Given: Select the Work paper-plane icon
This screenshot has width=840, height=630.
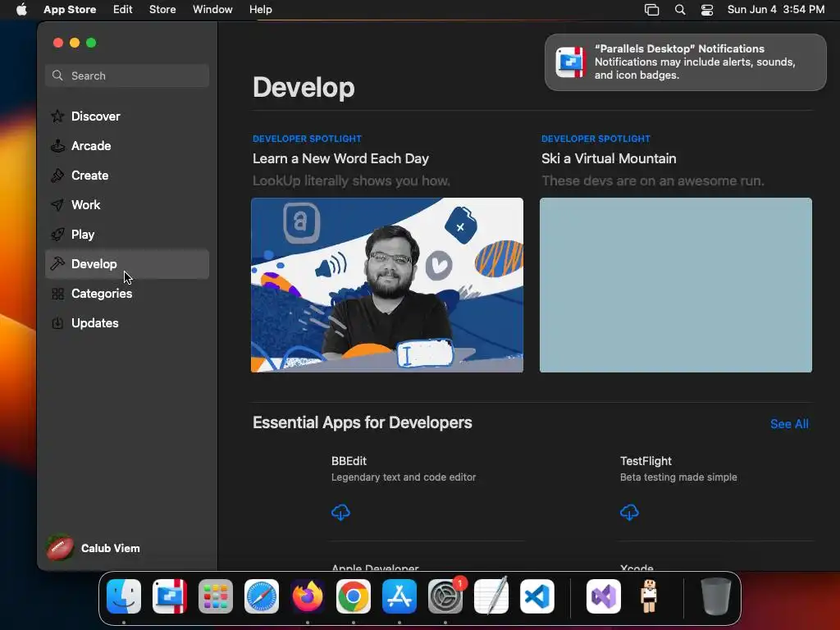Looking at the screenshot, I should [x=57, y=204].
